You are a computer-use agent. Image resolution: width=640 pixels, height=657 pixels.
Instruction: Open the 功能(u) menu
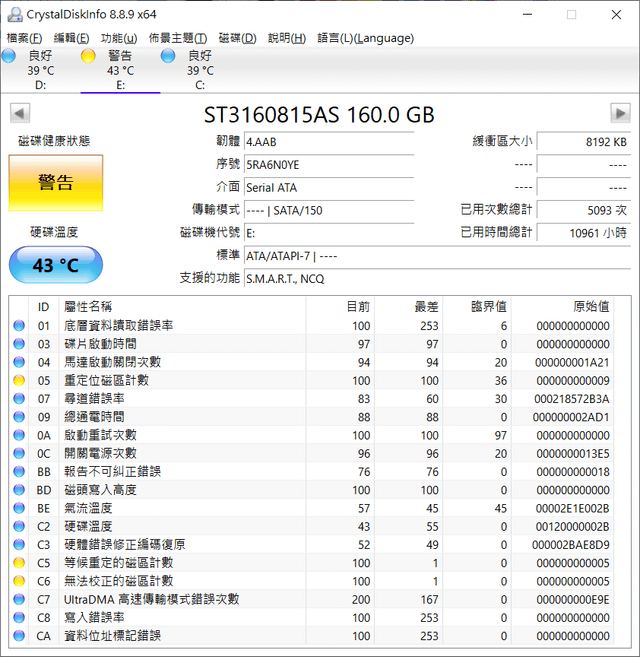(119, 38)
